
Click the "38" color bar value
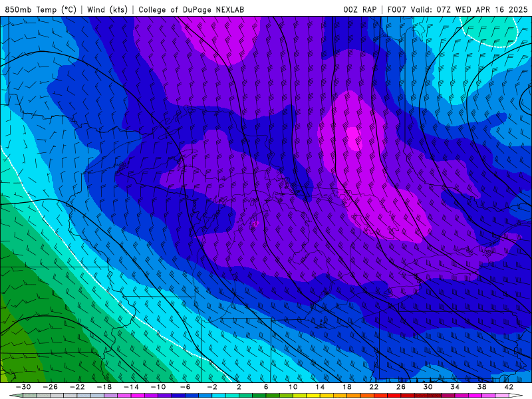pyautogui.click(x=481, y=387)
